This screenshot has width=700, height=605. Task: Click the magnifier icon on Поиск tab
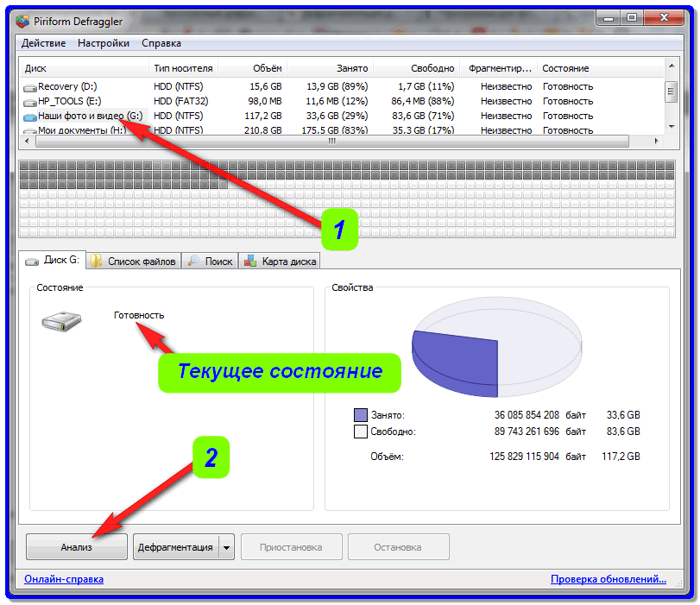click(193, 261)
